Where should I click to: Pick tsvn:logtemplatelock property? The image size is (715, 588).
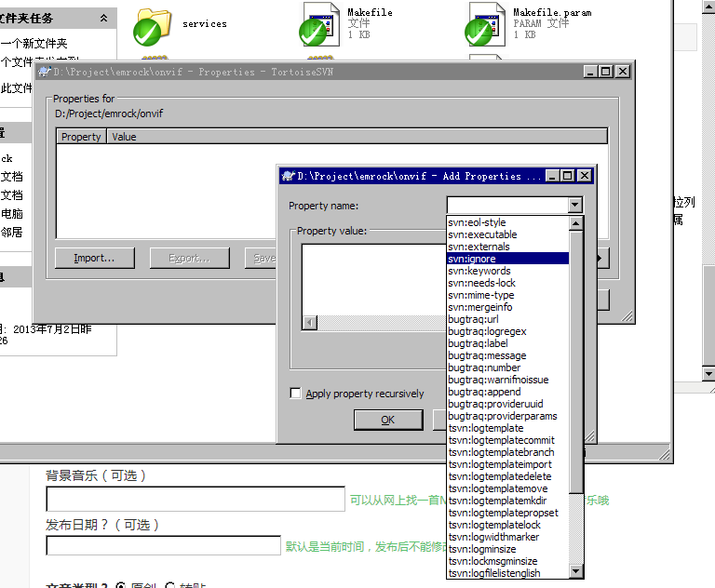coord(508,524)
